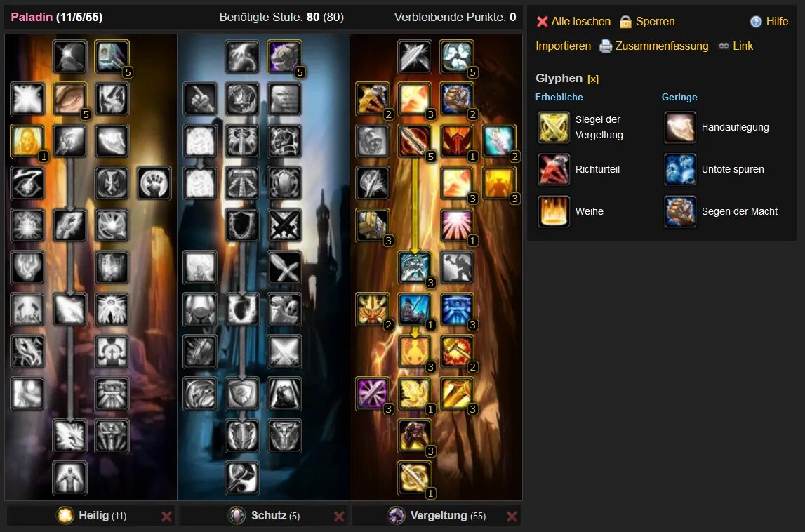Click the Heilig hammer talent with 5 points
805x532 pixels.
pyautogui.click(x=112, y=56)
